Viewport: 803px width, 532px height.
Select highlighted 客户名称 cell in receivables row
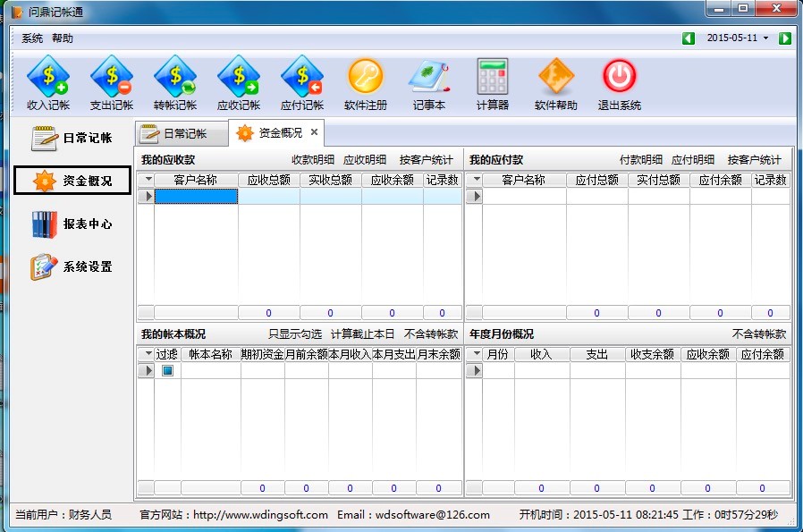point(196,196)
